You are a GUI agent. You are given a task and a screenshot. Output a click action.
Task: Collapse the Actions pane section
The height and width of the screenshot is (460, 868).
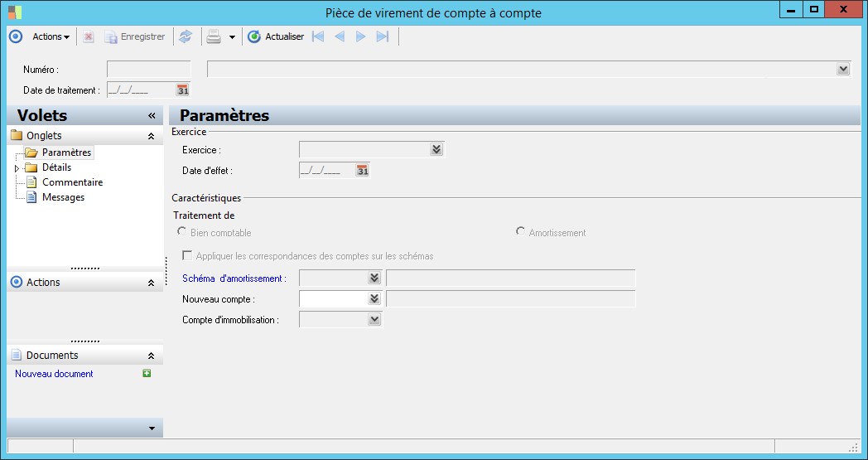[151, 283]
